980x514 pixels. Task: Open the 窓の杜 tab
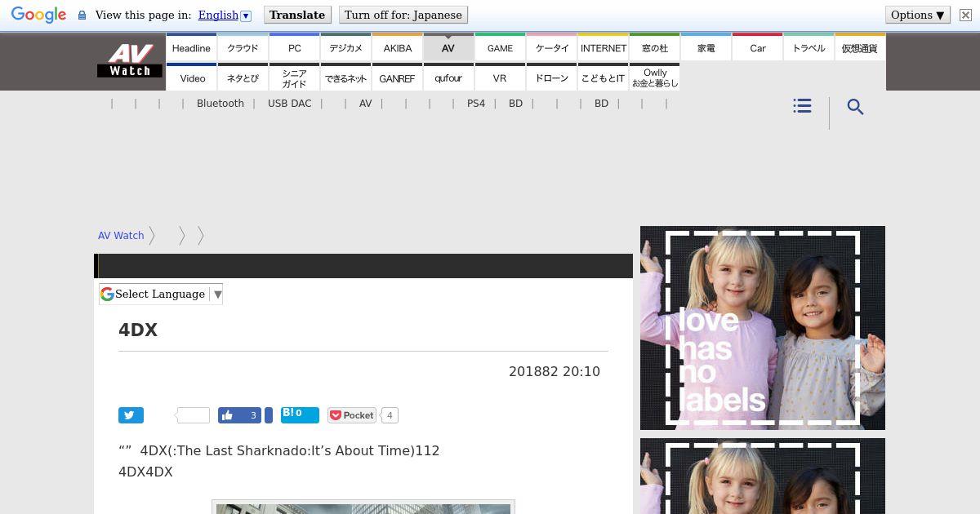coord(654,47)
